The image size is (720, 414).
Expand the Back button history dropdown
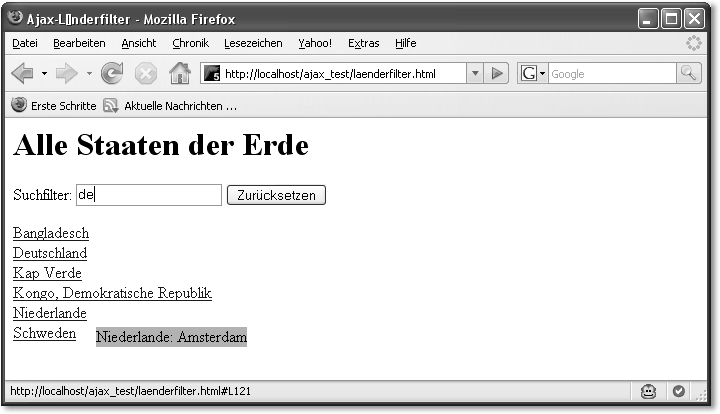[44, 74]
